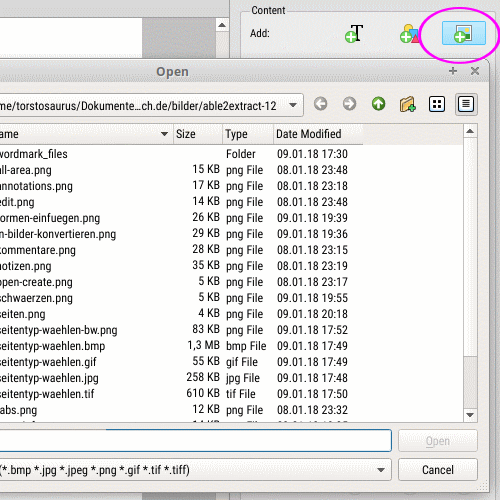Create a new folder using the folder icon
Screen dimensions: 500x500
(407, 104)
